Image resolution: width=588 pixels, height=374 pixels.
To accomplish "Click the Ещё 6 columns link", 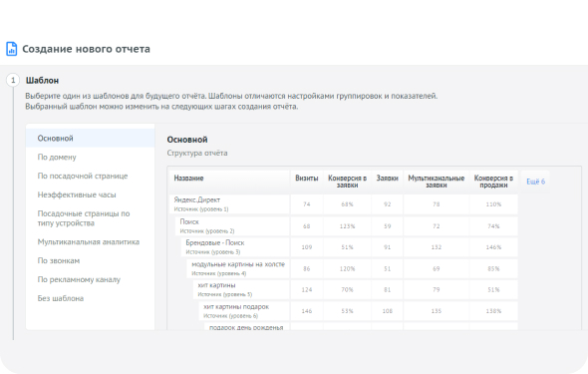I will [x=535, y=182].
